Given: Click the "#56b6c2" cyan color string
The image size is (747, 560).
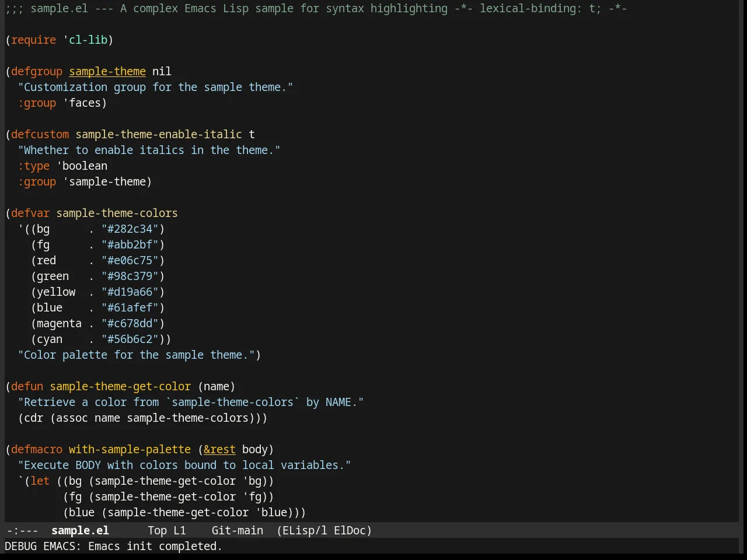Looking at the screenshot, I should pos(130,339).
